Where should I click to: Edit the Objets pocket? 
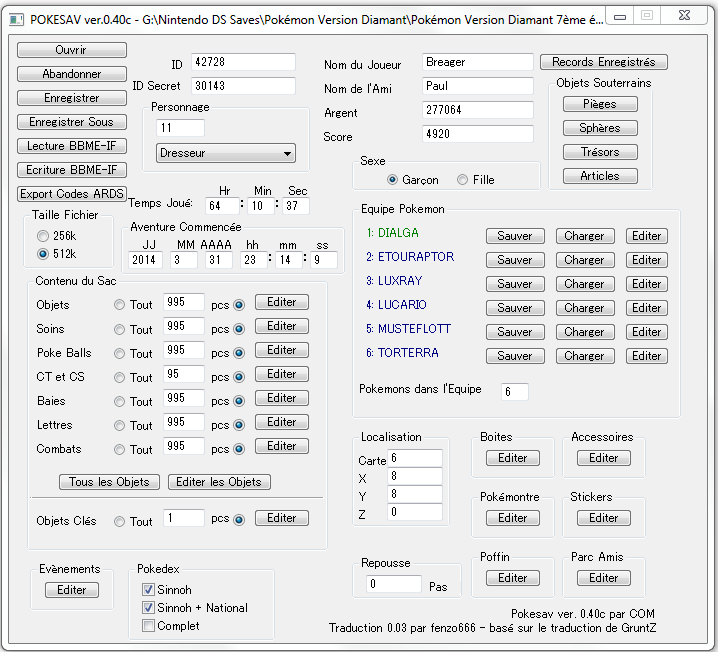tap(282, 302)
